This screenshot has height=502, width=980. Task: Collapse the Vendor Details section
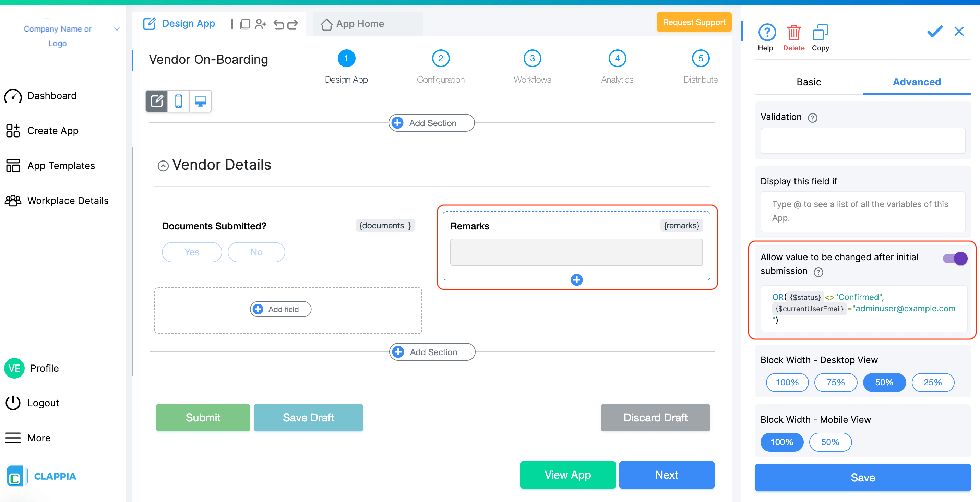(163, 166)
